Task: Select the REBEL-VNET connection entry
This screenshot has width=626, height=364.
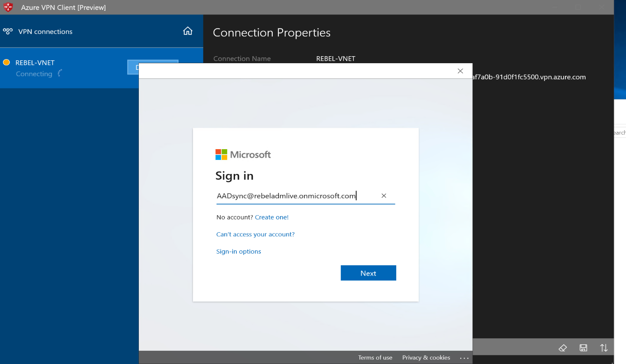Action: [35, 62]
